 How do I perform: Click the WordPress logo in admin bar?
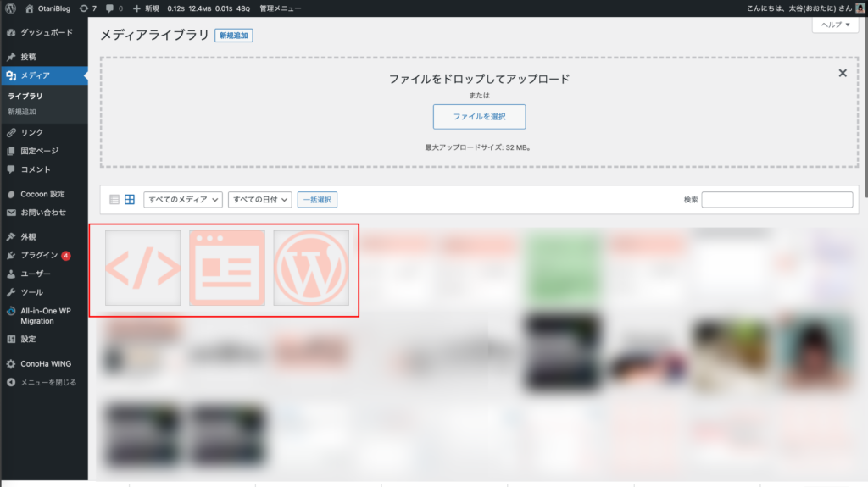point(10,8)
